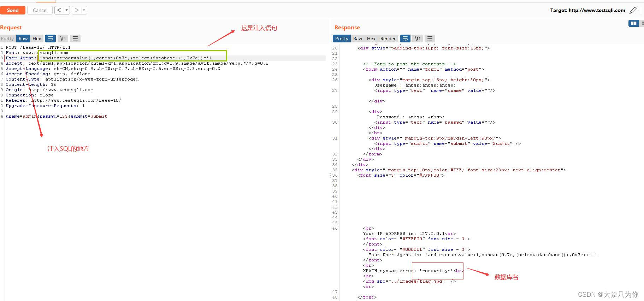Go back to previous request in history
The image size is (644, 301).
click(59, 10)
